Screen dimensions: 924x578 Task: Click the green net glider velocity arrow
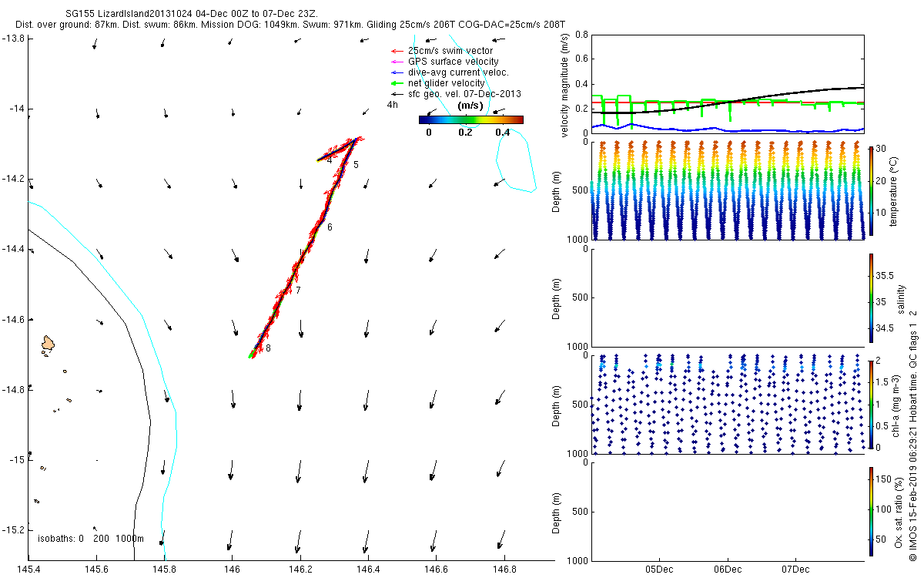[x=397, y=83]
